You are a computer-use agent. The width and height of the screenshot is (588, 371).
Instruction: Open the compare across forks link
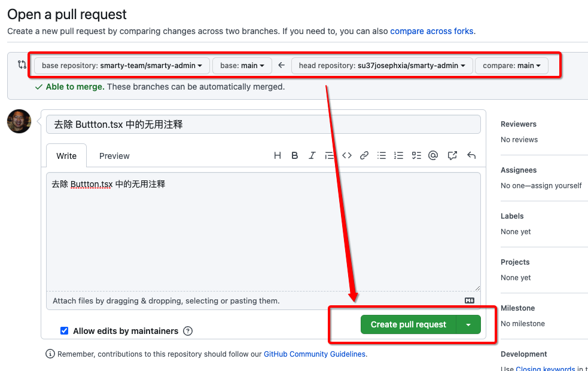click(431, 31)
